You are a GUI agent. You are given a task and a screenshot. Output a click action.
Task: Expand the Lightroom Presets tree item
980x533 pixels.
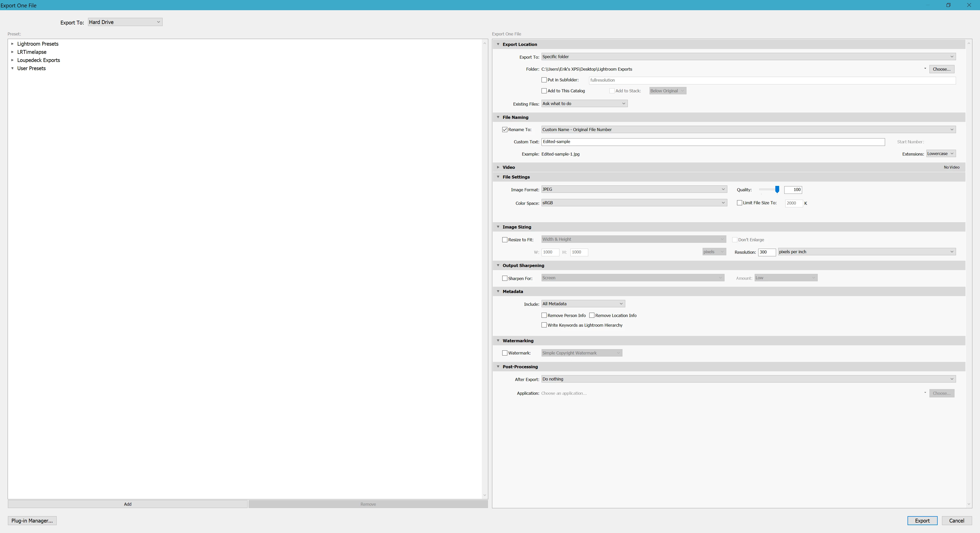click(x=13, y=44)
